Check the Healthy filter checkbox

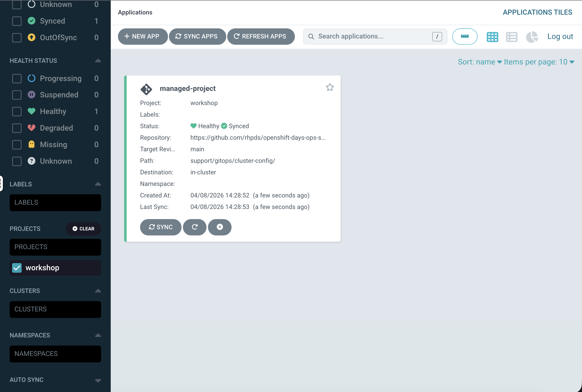coord(17,112)
